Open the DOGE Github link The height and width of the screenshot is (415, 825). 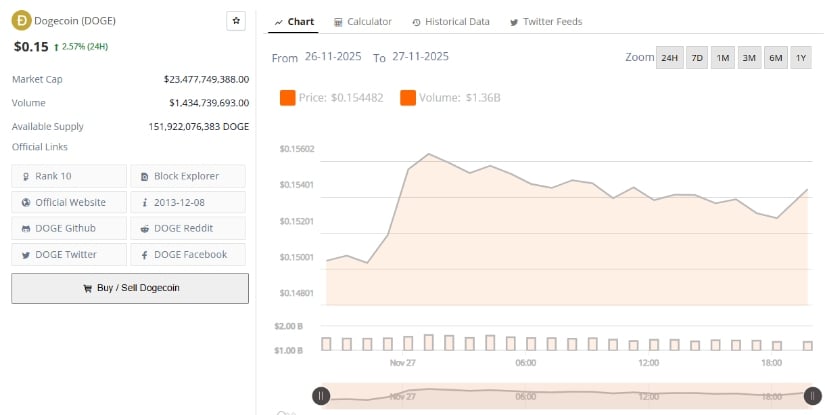pyautogui.click(x=69, y=228)
